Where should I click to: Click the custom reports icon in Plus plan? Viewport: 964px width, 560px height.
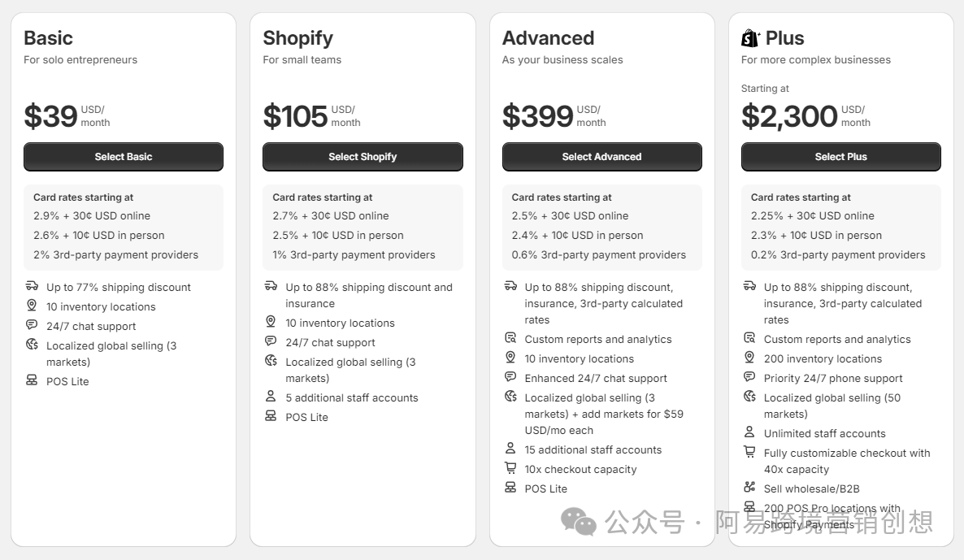(x=749, y=338)
